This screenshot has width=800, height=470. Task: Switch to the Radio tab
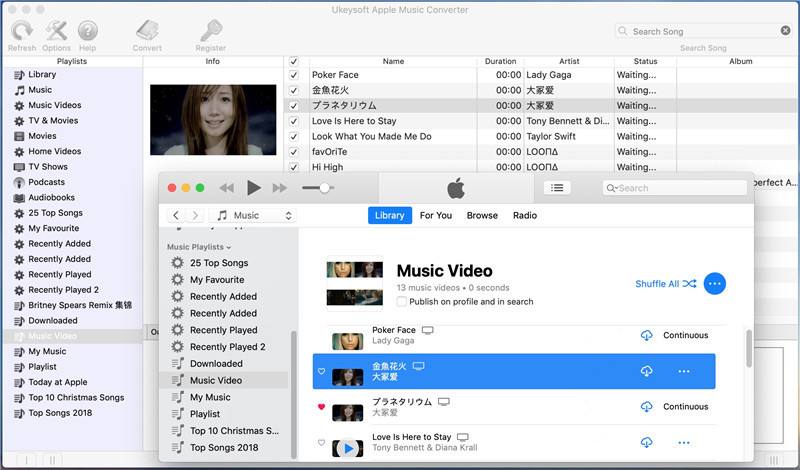(525, 215)
